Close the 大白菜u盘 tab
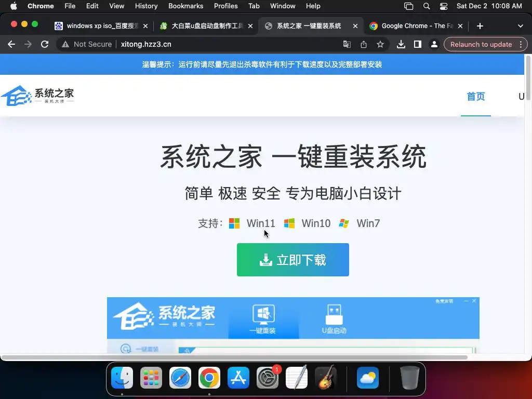Screen dimensions: 532x399 click(250, 26)
